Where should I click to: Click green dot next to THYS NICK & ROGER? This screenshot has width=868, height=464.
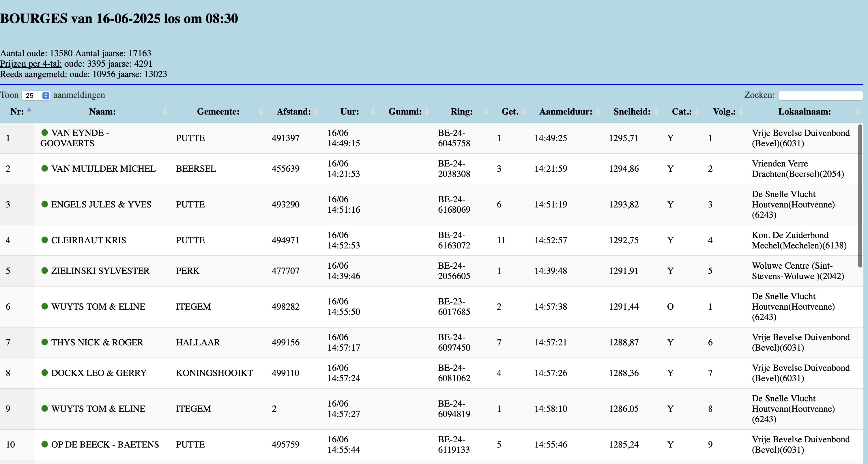click(x=44, y=342)
